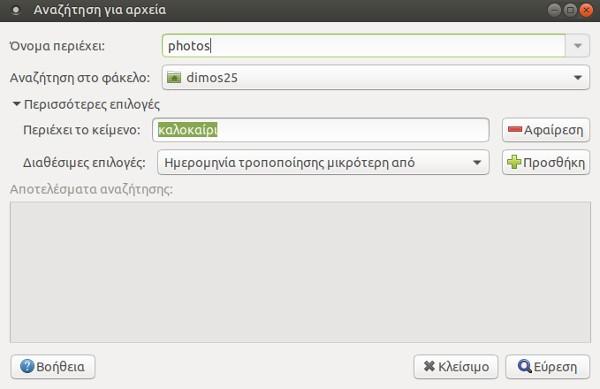This screenshot has height=389, width=600.
Task: Collapse the Περισσότερες επιλογές section
Action: point(86,104)
